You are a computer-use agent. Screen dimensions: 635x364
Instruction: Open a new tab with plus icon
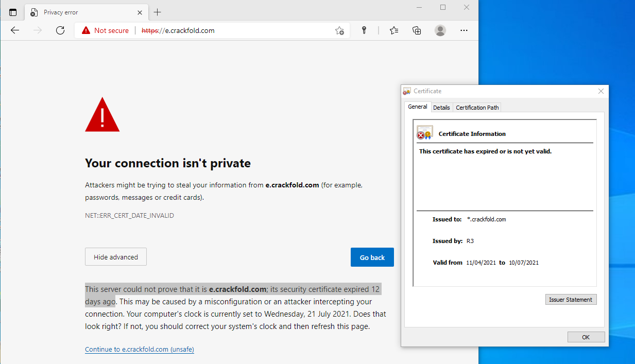[158, 12]
